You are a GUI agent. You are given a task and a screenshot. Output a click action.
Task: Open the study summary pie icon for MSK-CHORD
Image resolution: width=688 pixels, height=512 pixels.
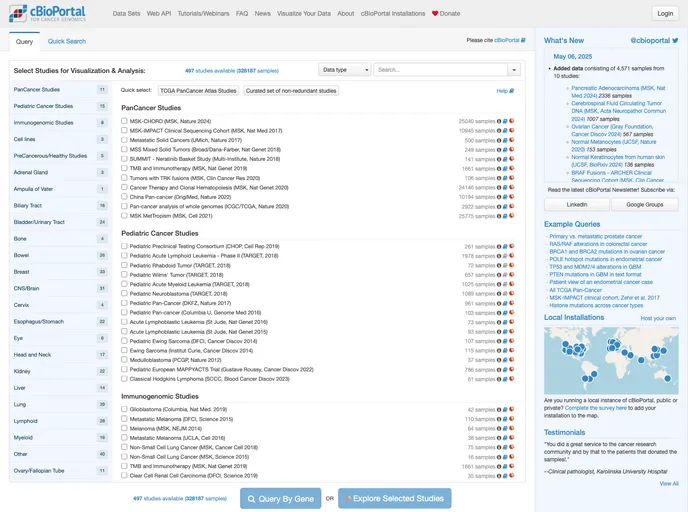click(512, 121)
